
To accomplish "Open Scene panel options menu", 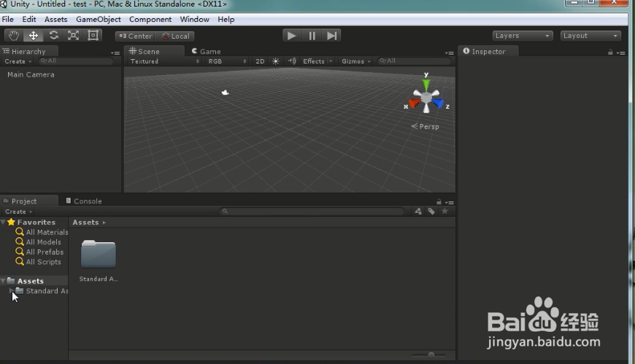I will coord(449,53).
